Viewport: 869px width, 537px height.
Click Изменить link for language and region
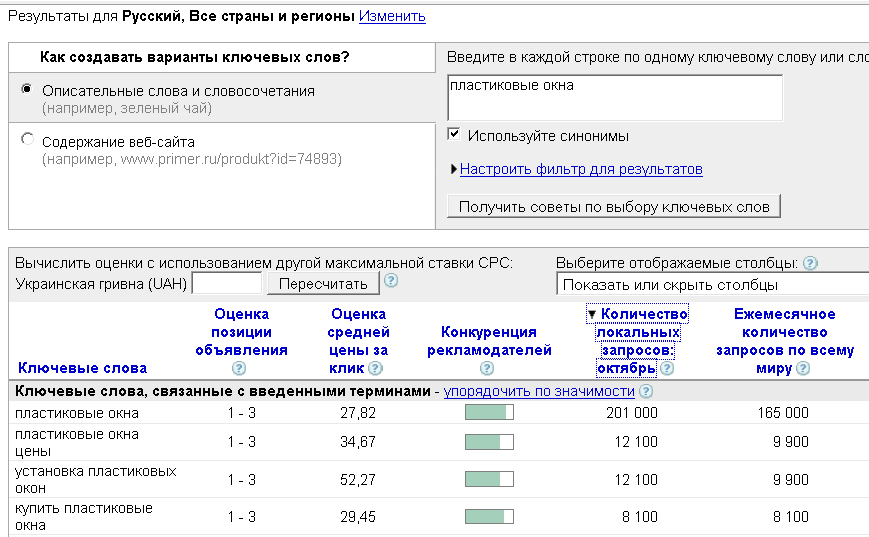point(392,16)
